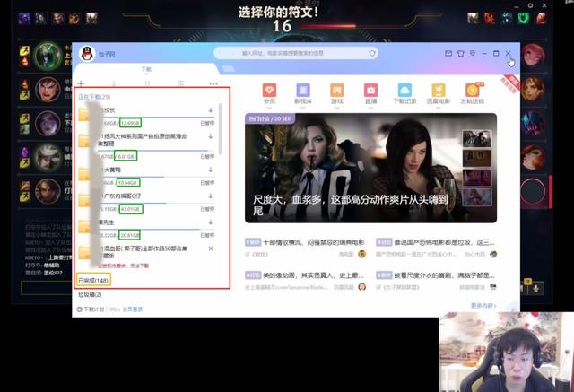Collapse the 正在下载(29) section
Image resolution: width=574 pixels, height=392 pixels.
[x=94, y=97]
